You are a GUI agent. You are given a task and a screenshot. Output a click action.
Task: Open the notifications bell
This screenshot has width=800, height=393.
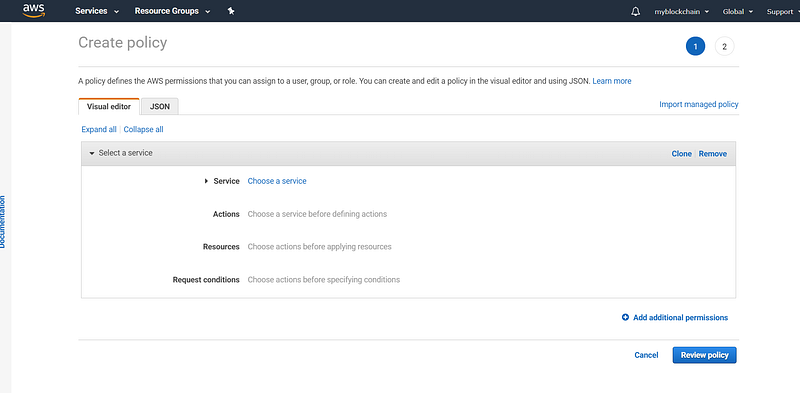(x=636, y=11)
